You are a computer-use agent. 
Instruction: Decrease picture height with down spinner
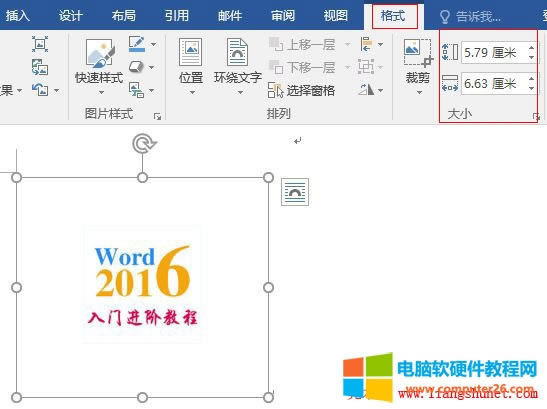click(531, 57)
